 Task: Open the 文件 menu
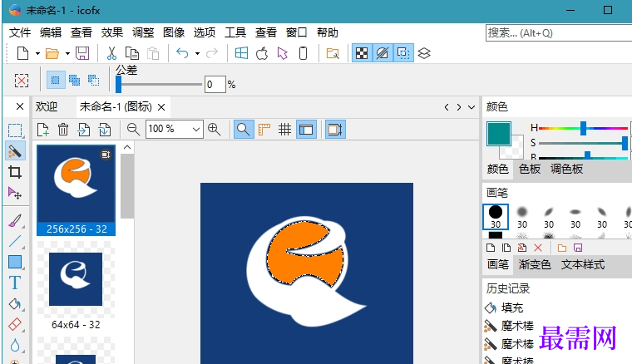tap(20, 32)
